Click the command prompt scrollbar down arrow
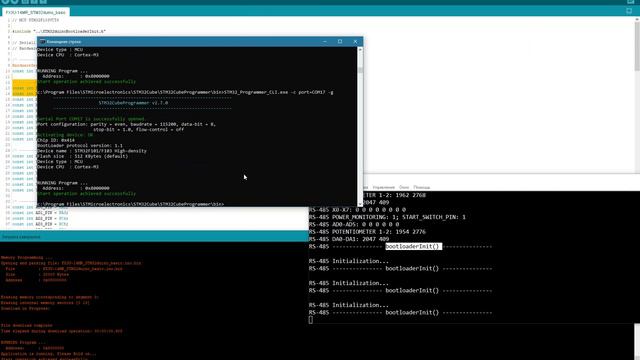 coord(360,204)
